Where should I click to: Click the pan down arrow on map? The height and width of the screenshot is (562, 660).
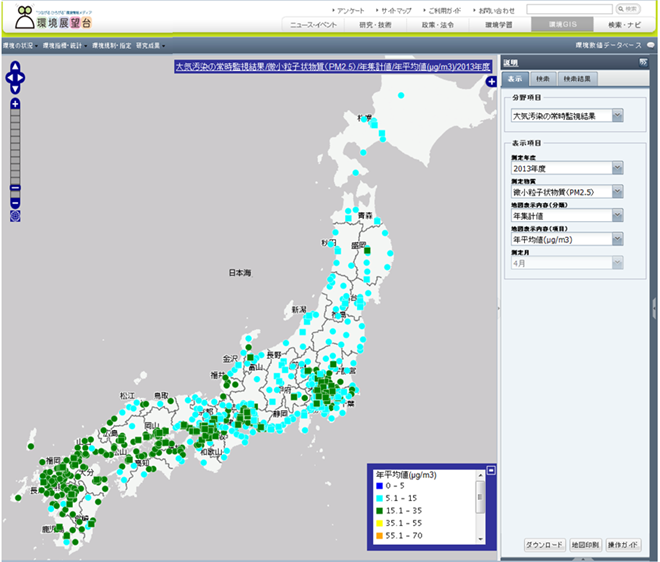pyautogui.click(x=16, y=87)
